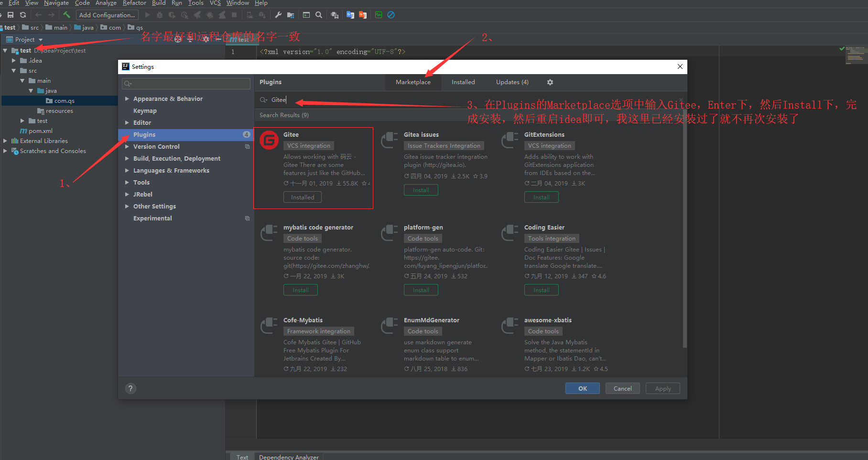Click the Gitea issues plugin icon
The height and width of the screenshot is (460, 868).
point(390,140)
